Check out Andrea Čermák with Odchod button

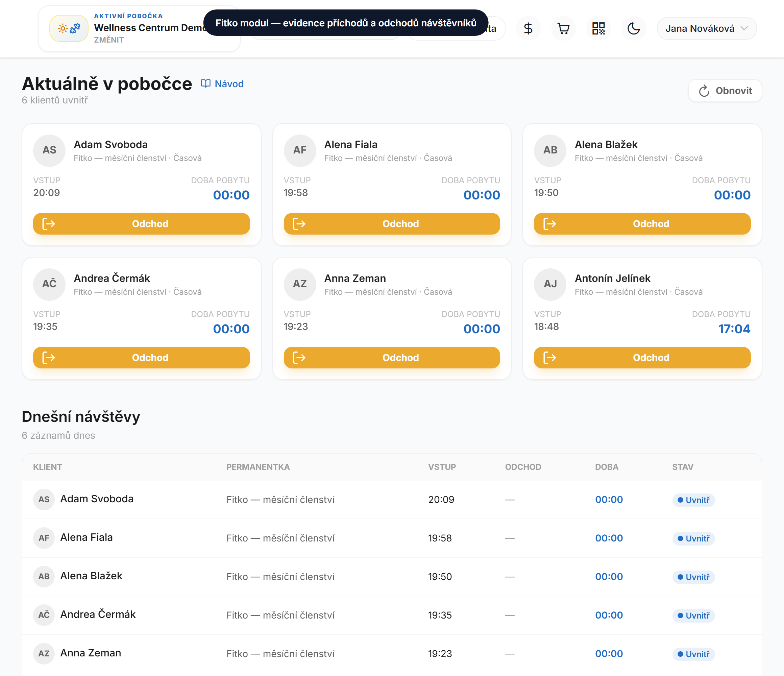pos(142,358)
